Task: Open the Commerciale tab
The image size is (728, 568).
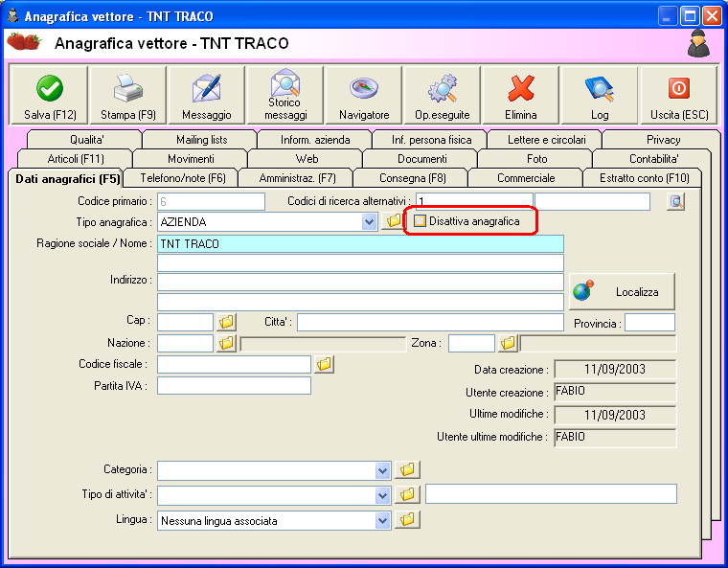Action: click(526, 178)
